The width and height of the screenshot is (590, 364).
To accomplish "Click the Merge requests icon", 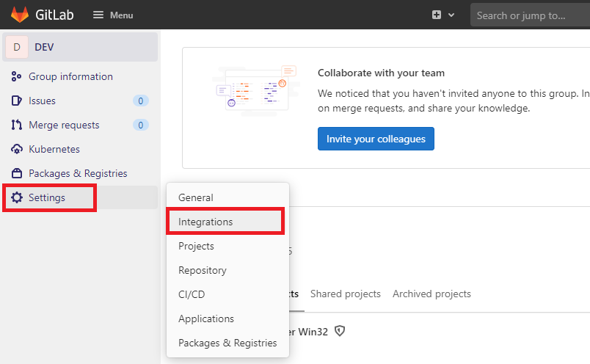I will (x=17, y=125).
